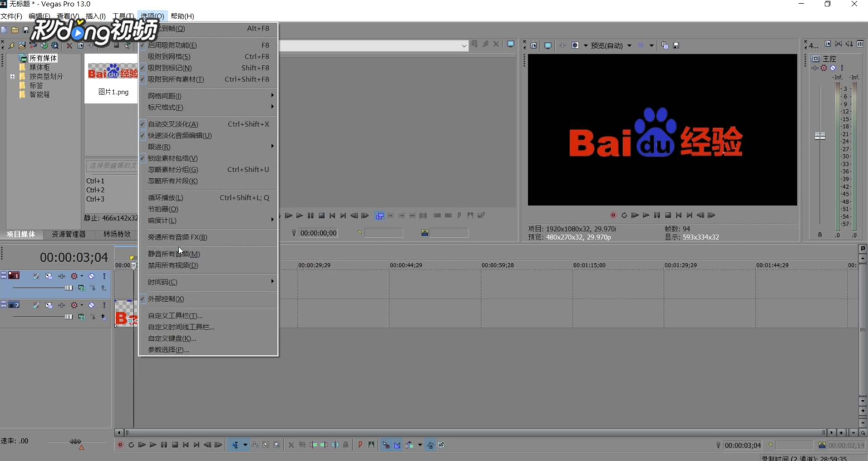Image resolution: width=868 pixels, height=461 pixels.
Task: Adjust master volume fader in 主控 panel
Action: pos(820,136)
